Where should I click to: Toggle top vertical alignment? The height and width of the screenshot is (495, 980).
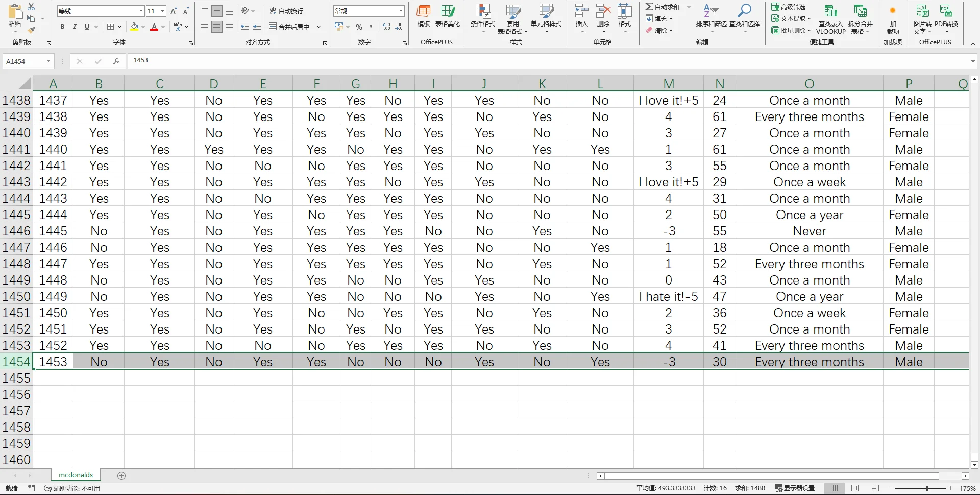pos(205,11)
